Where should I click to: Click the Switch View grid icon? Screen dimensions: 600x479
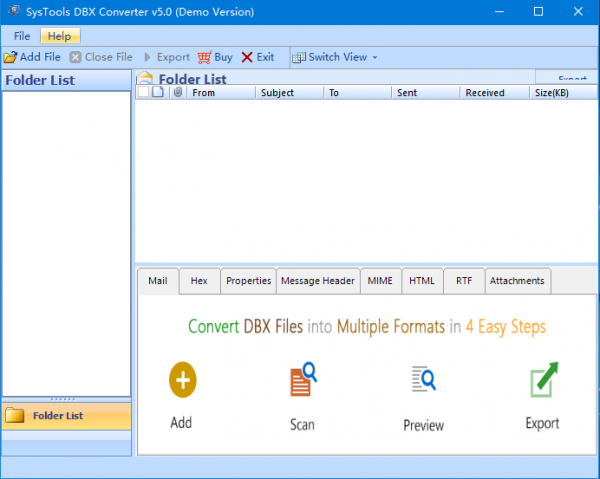[x=298, y=57]
